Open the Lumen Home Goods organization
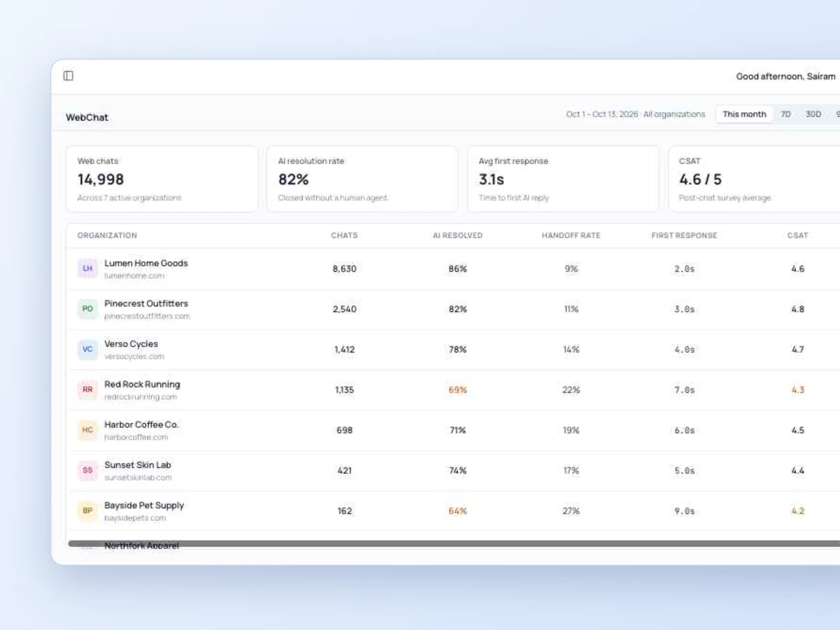Screen dimensions: 840x630 146,263
